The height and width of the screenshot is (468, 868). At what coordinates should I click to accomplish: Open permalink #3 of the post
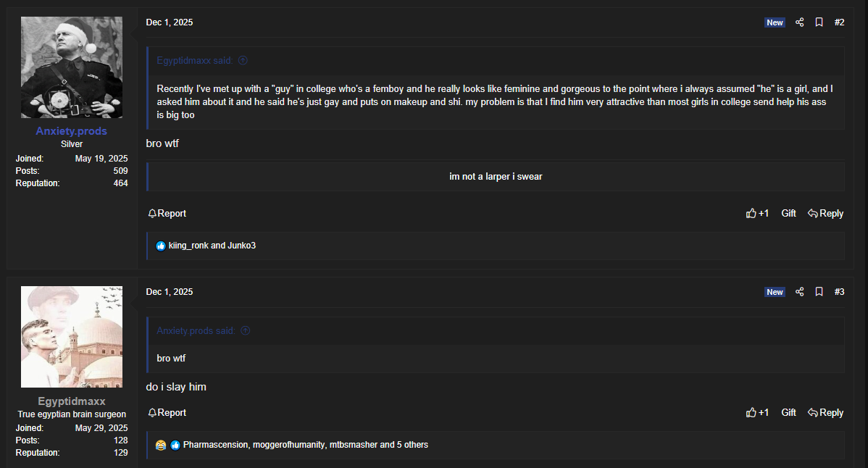click(x=839, y=292)
